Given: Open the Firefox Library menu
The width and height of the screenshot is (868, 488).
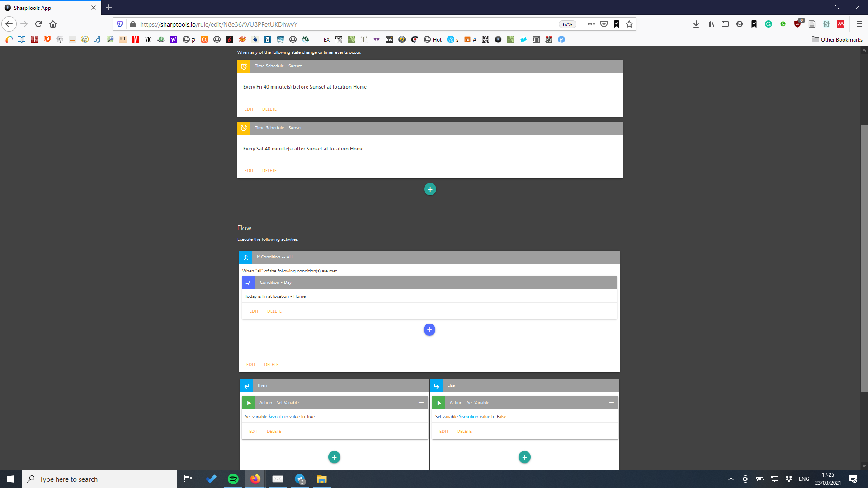Looking at the screenshot, I should (x=710, y=24).
